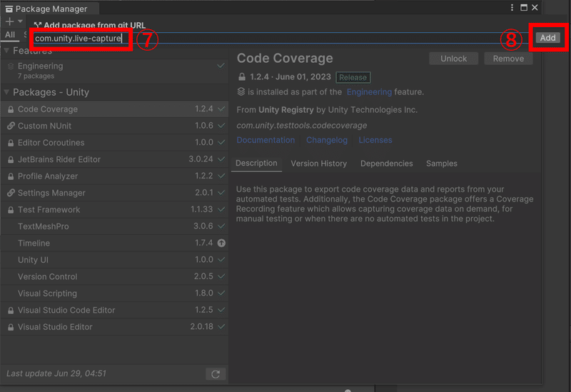Click the lock icon beside Visual Studio Code Editor
Screen dimensions: 571x392
click(11, 311)
